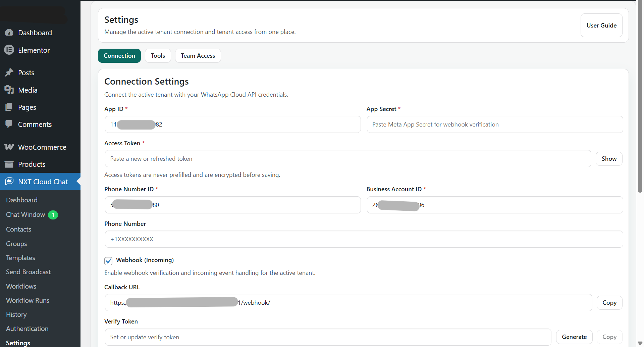Screen dimensions: 644x347
Task: Copy the Callback URL
Action: pyautogui.click(x=609, y=303)
